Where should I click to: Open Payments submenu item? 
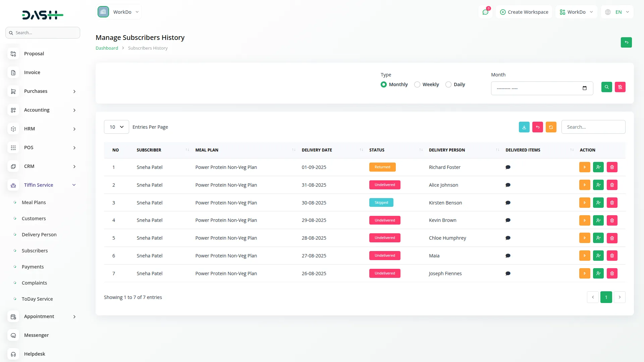click(x=33, y=267)
